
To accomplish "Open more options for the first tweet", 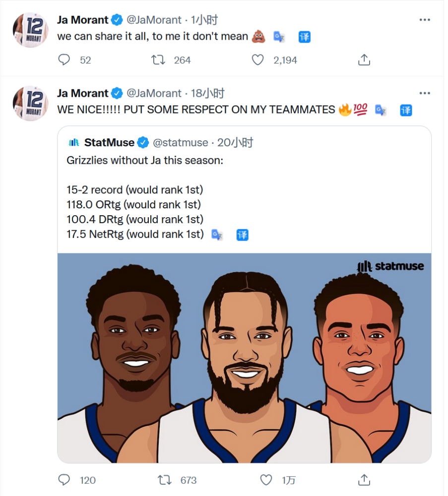I will point(425,20).
